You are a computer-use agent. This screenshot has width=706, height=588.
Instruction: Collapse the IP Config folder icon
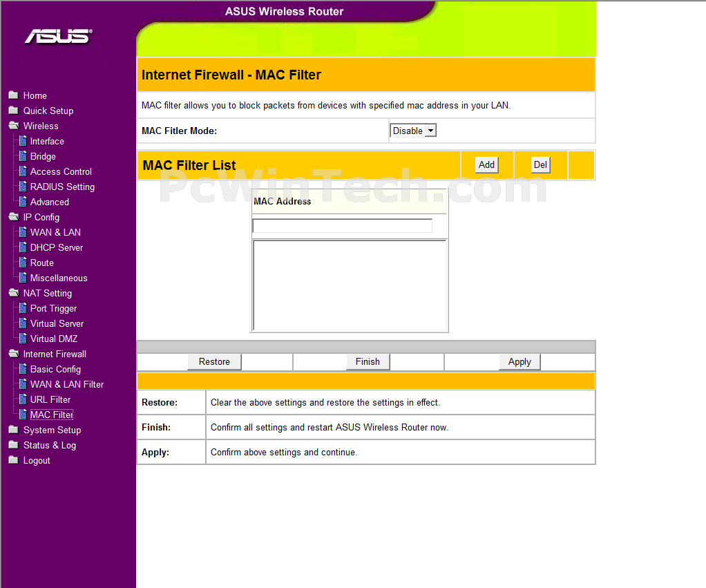click(x=14, y=217)
